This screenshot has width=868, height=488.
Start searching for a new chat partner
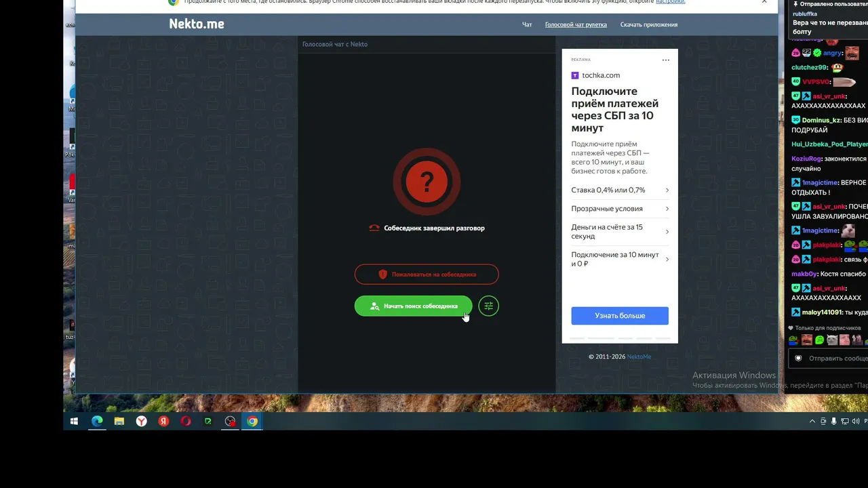click(413, 306)
